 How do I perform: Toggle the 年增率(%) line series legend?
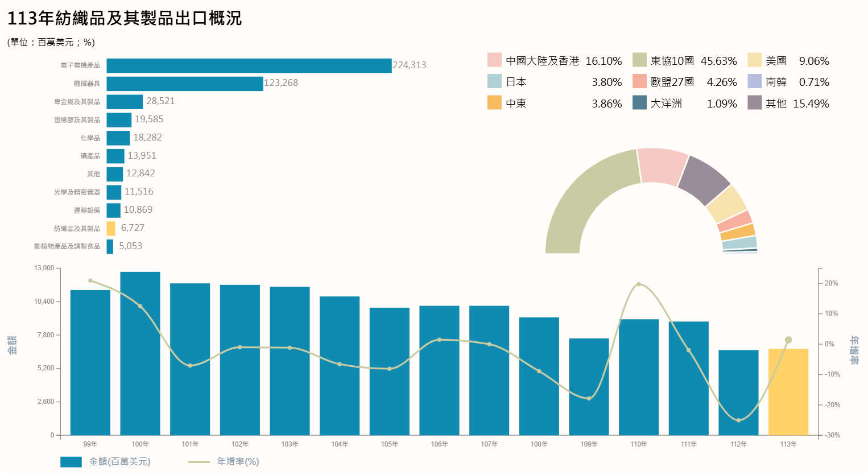click(x=199, y=461)
